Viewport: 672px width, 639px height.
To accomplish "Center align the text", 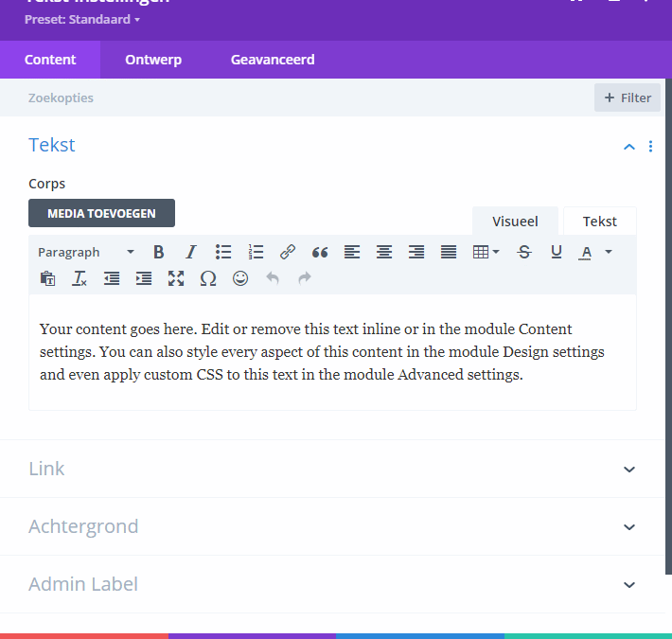I will point(384,252).
